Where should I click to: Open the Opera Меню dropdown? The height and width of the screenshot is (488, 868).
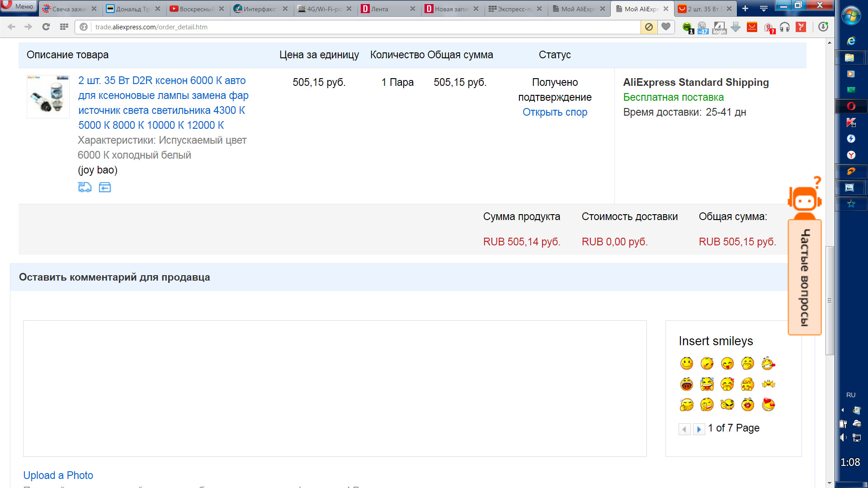(19, 6)
